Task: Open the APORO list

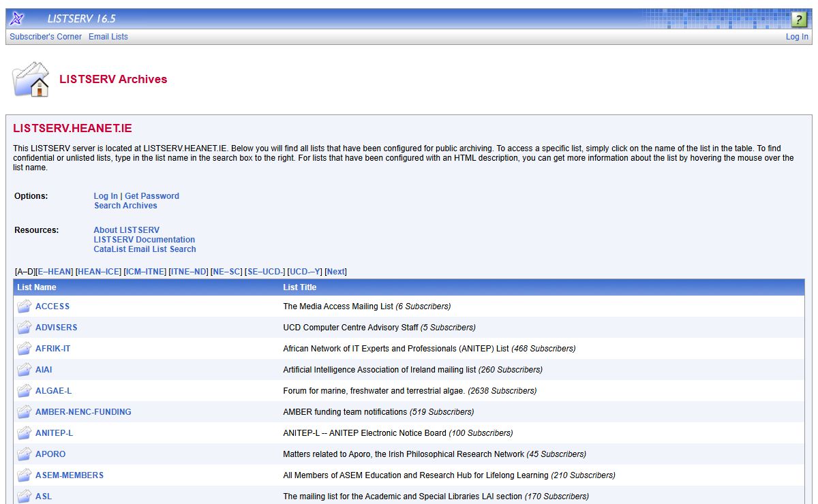Action: [x=50, y=454]
